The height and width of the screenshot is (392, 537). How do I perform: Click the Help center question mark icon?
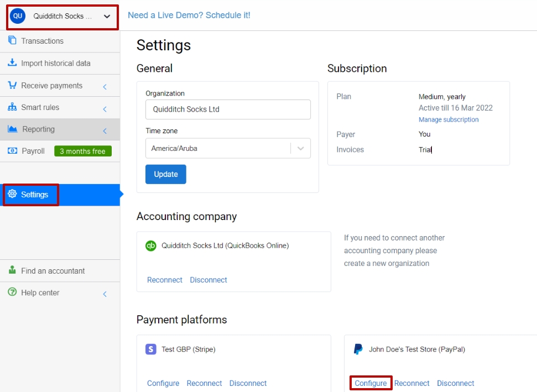12,292
